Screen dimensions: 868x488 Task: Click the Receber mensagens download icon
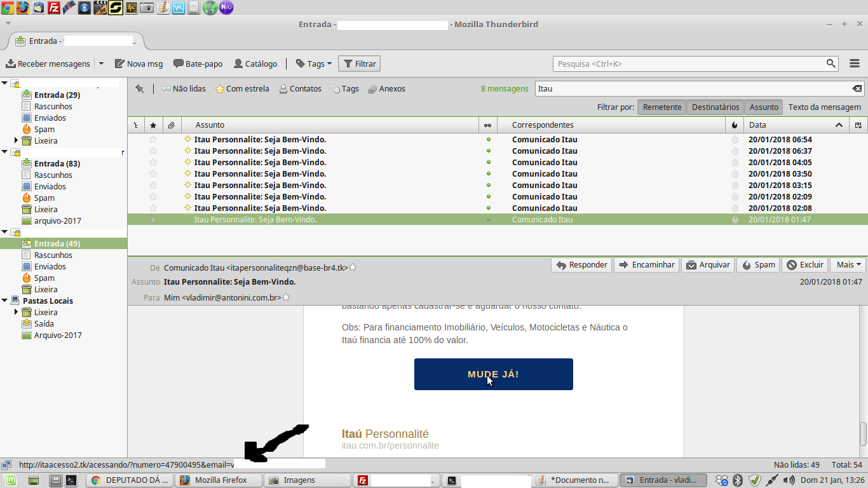click(11, 64)
